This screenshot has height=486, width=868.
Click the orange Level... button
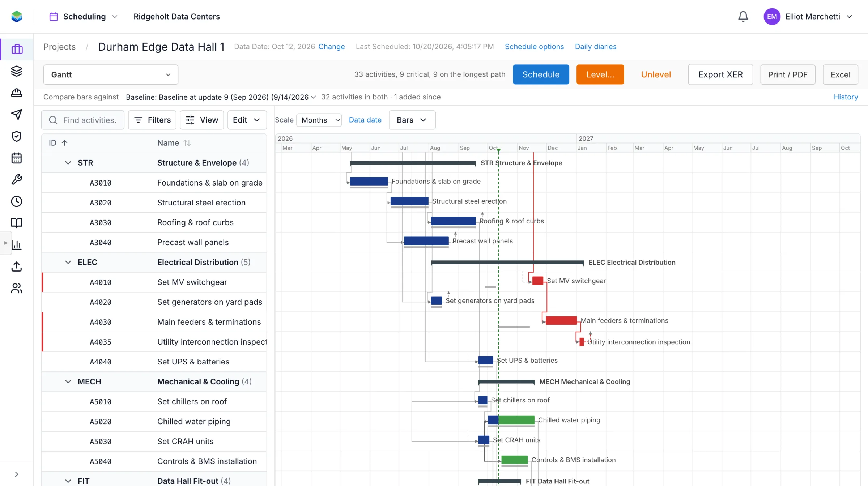600,74
